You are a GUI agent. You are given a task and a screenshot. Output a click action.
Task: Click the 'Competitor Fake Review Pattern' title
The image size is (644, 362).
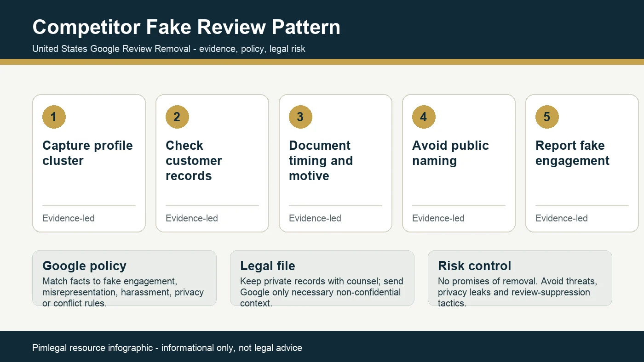tap(186, 27)
